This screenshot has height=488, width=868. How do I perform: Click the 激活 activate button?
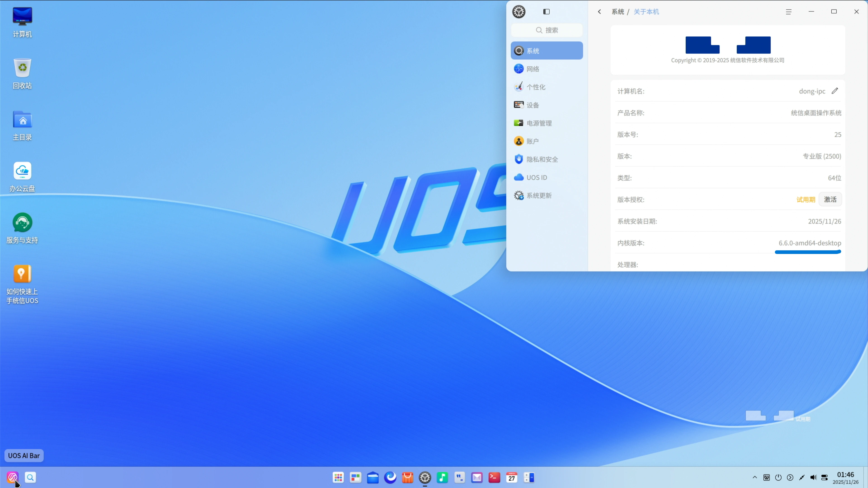coord(830,199)
